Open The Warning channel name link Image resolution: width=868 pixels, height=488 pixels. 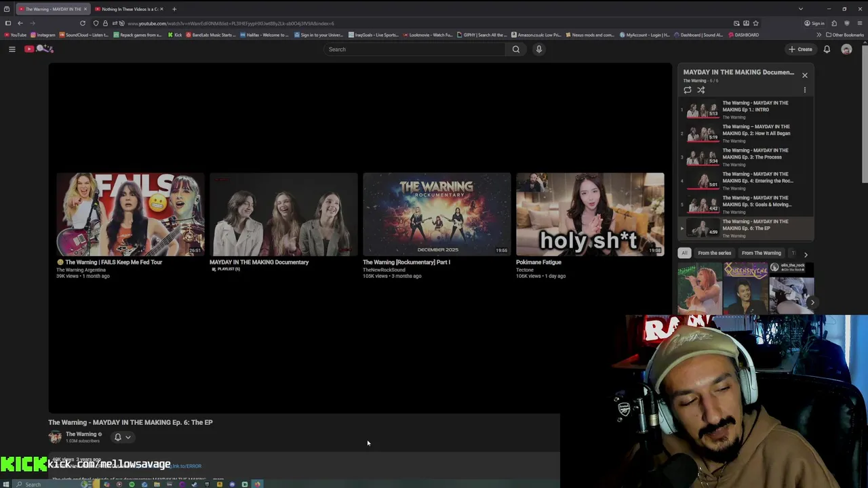[81, 434]
